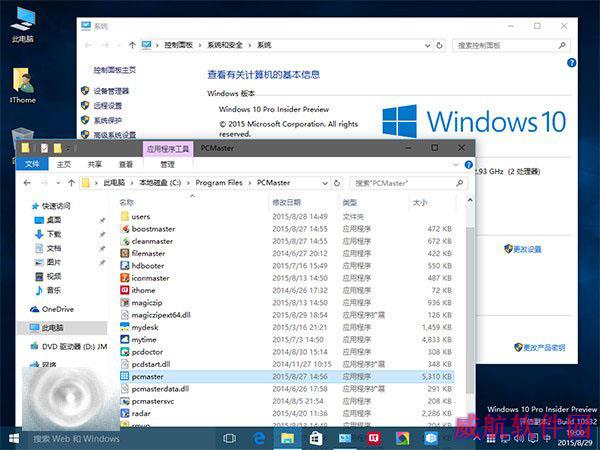Viewport: 600px width, 450px height.
Task: Go up one folder level in Explorer
Action: point(71,183)
